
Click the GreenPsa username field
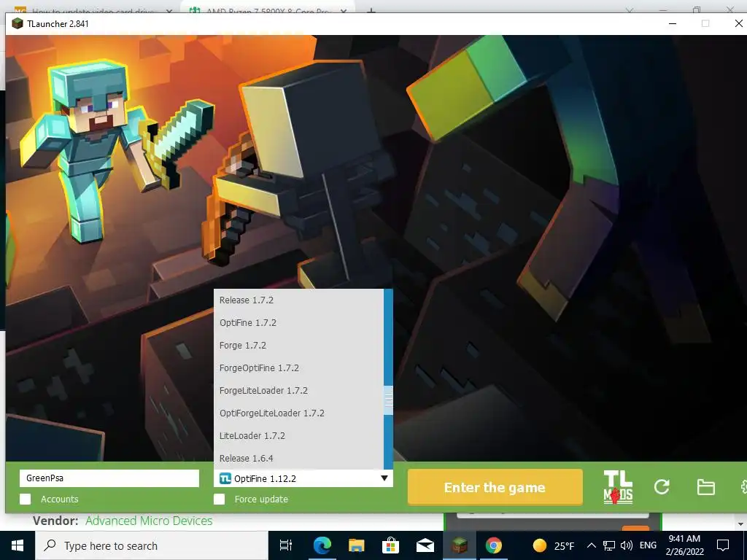[109, 478]
